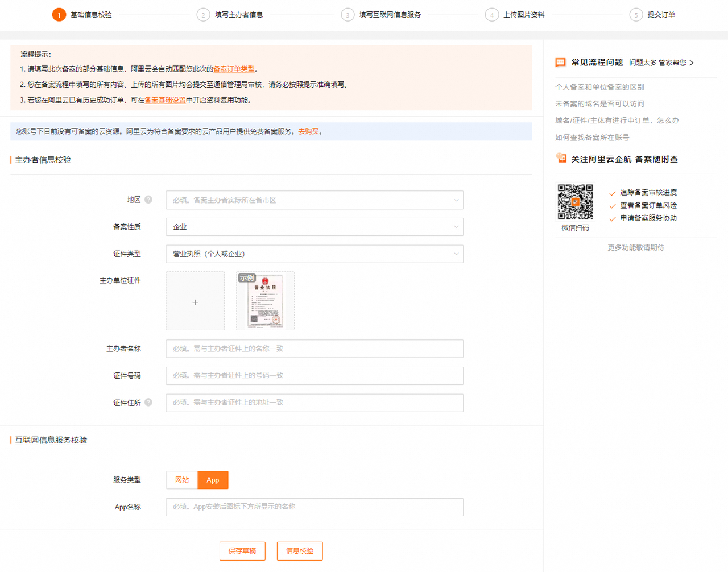The image size is (728, 572).
Task: Open the 去购买 link
Action: tap(308, 131)
